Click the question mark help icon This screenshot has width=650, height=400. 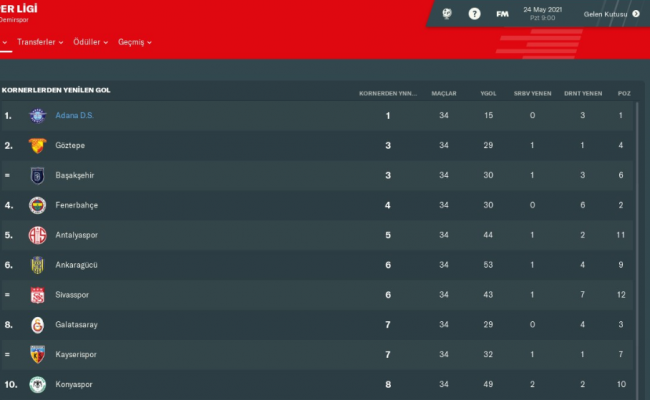coord(474,14)
